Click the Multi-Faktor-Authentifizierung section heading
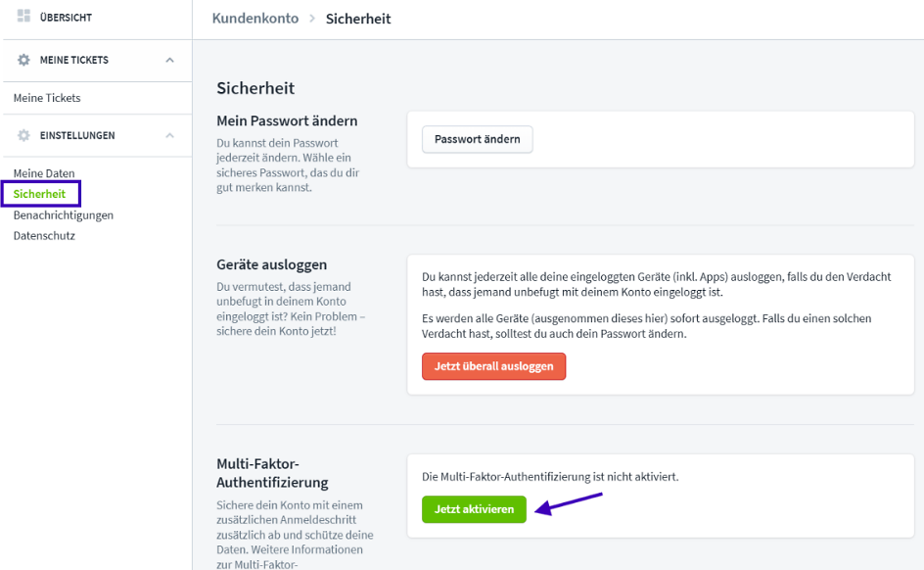The image size is (924, 570). (x=272, y=472)
